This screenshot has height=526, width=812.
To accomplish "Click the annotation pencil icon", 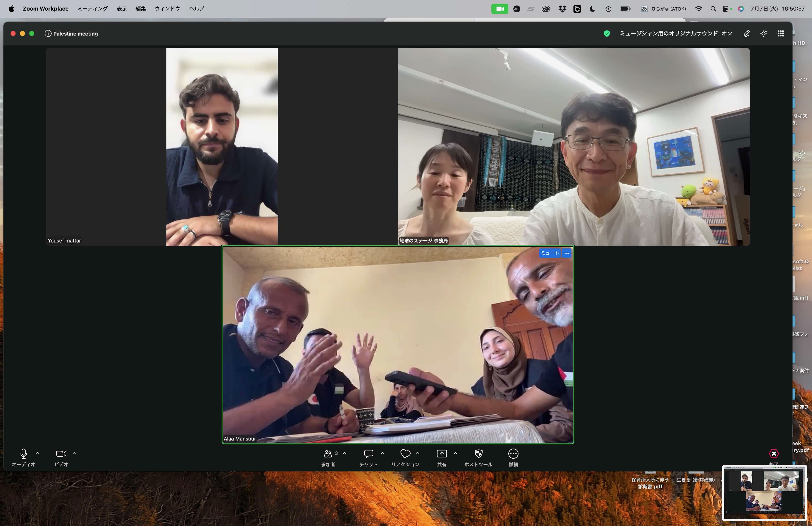I will tap(747, 33).
